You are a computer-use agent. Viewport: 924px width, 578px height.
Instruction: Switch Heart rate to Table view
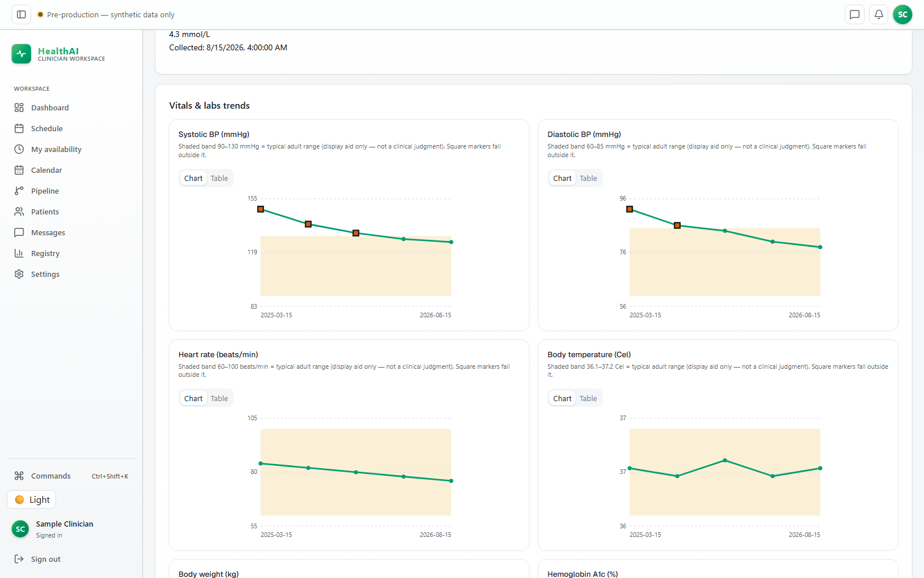pyautogui.click(x=219, y=398)
